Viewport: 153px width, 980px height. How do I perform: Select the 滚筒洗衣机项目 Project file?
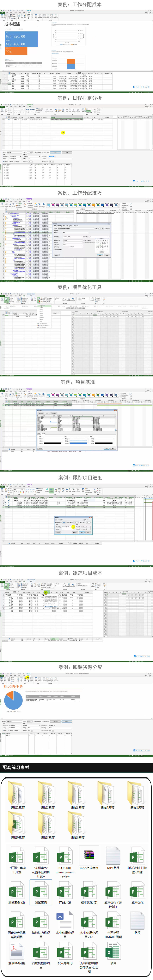pos(41,925)
